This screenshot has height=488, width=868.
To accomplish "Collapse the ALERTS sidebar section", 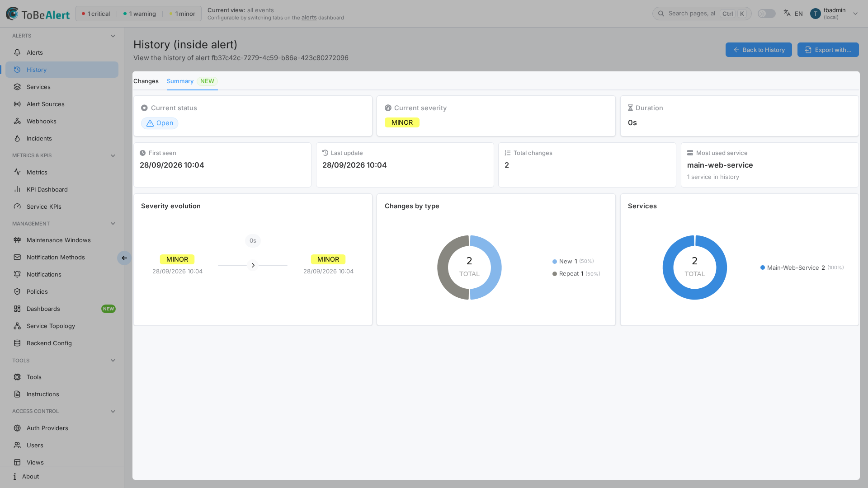I will [113, 36].
